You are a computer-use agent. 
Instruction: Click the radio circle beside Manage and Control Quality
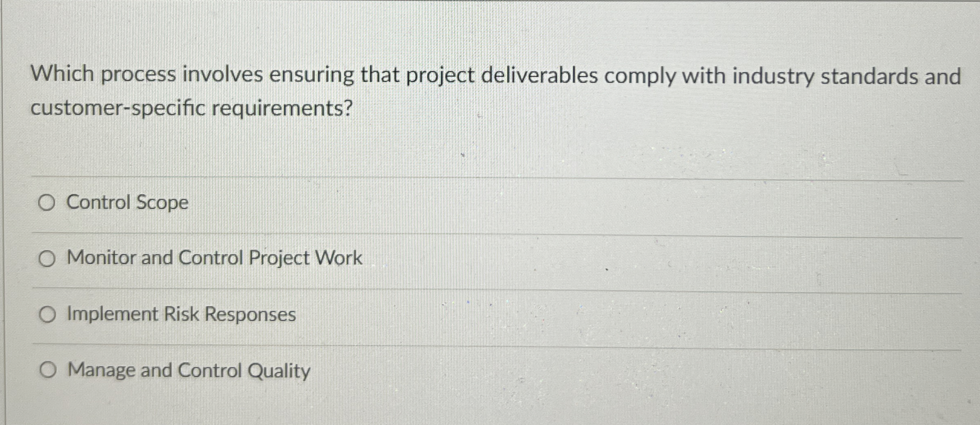coord(49,370)
